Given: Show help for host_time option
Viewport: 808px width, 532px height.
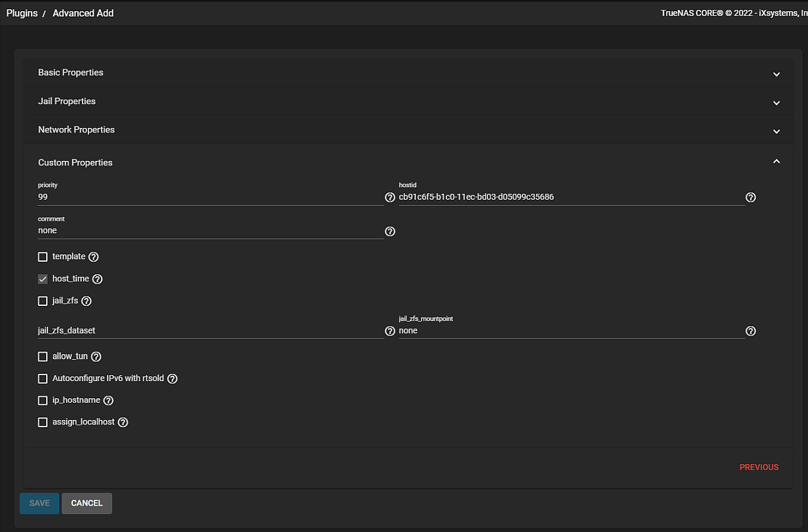Looking at the screenshot, I should [x=98, y=279].
